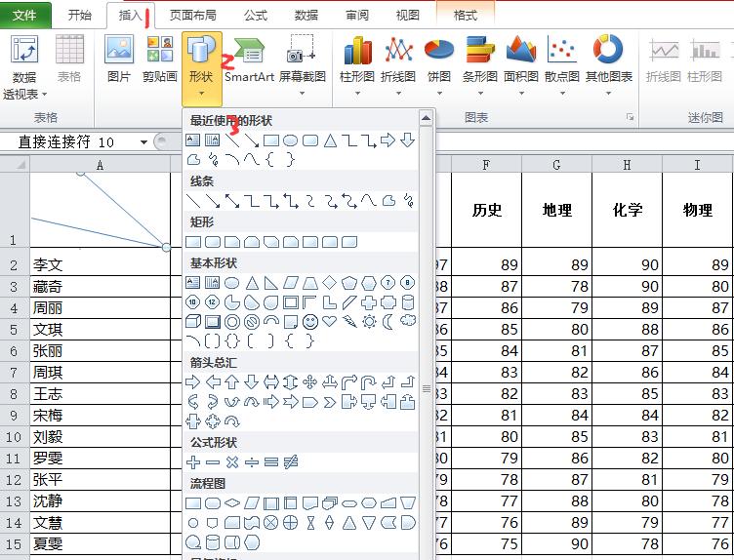The width and height of the screenshot is (734, 560).
Task: Select the dodecagon shape labeled 12
Action: 212,302
